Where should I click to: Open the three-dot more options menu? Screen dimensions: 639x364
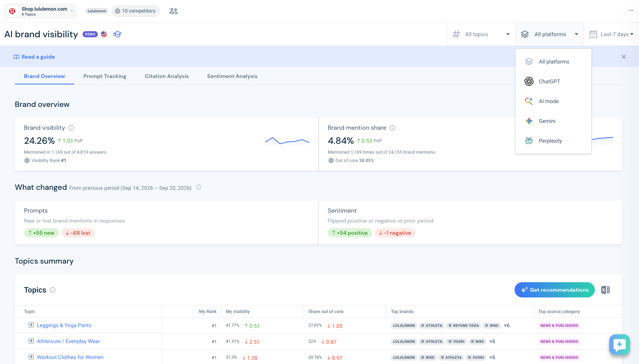[631, 10]
